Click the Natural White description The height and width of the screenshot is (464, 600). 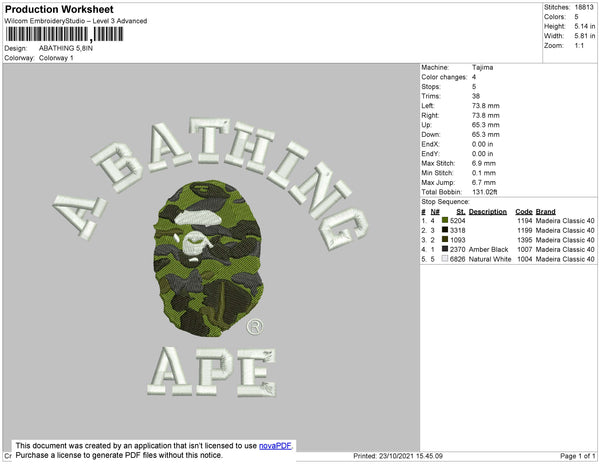point(490,259)
